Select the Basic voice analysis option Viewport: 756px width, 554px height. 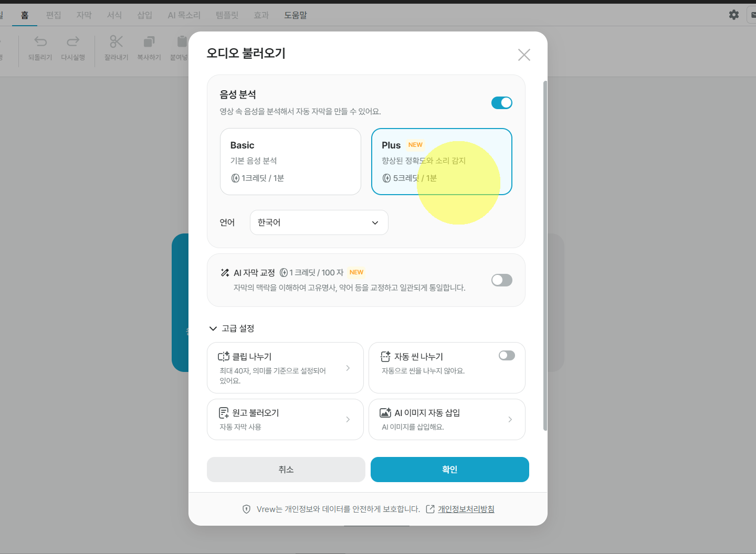coord(290,162)
